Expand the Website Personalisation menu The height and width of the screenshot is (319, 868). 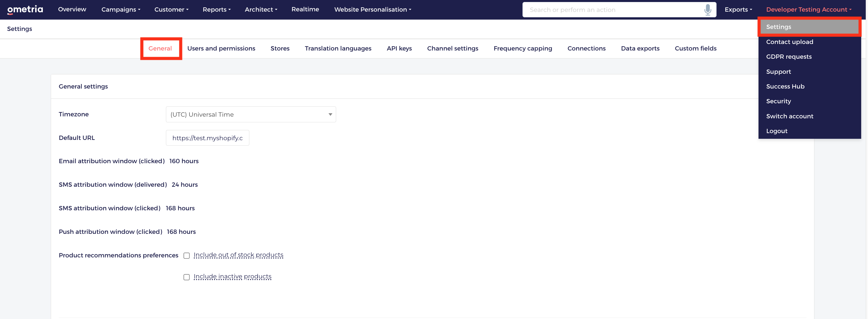click(x=373, y=9)
